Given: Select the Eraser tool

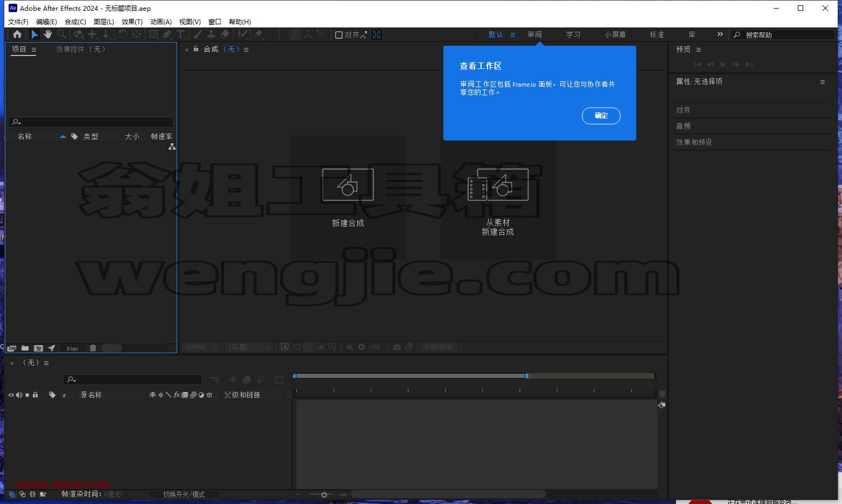Looking at the screenshot, I should click(225, 34).
